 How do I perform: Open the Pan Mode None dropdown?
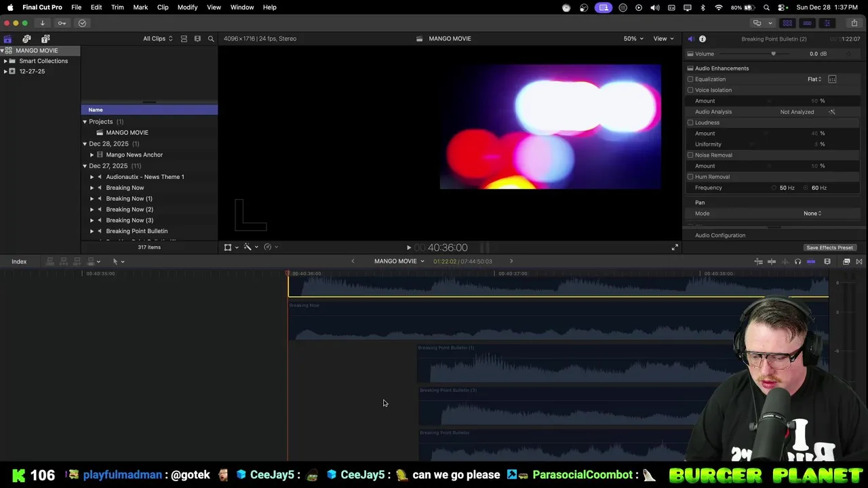pyautogui.click(x=812, y=213)
